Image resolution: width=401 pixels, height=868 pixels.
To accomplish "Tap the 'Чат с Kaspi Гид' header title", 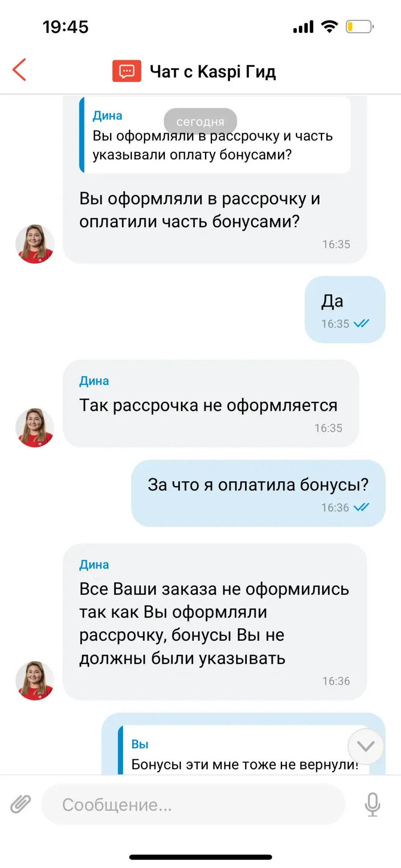I will 213,71.
